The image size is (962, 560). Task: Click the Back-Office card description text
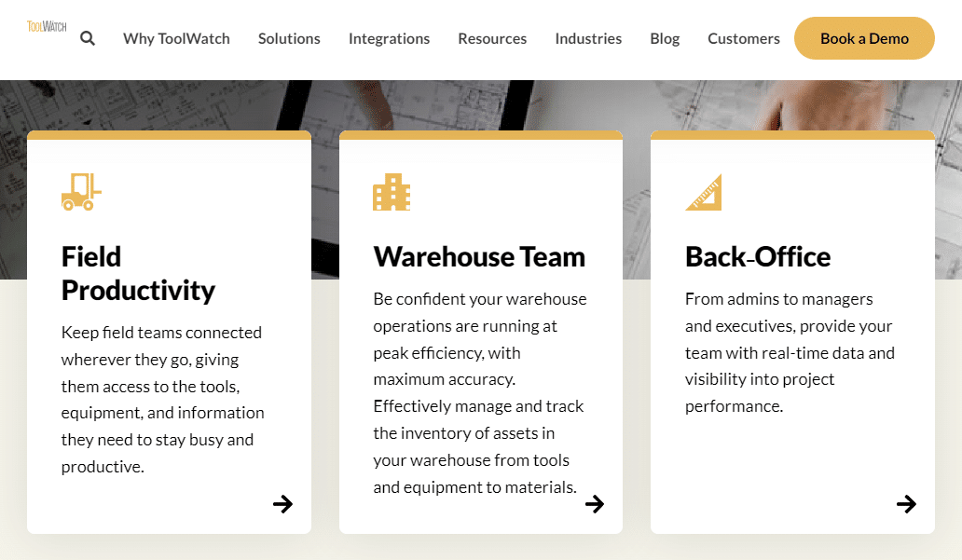[x=789, y=352]
